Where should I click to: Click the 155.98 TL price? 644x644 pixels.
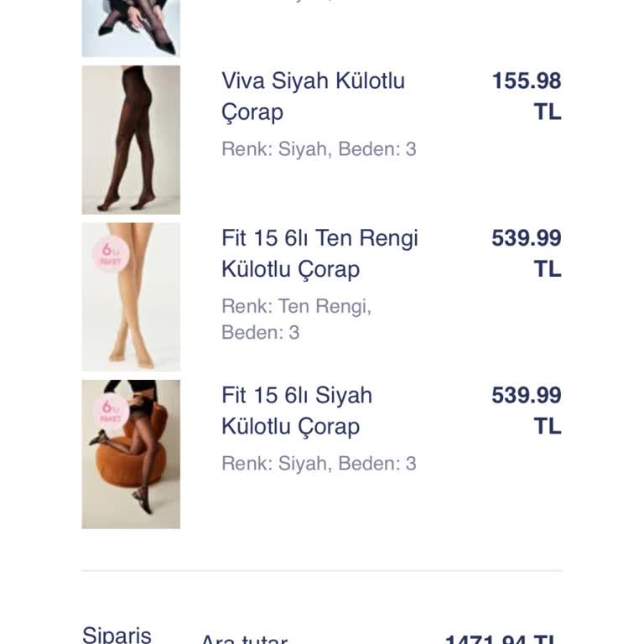point(527,96)
